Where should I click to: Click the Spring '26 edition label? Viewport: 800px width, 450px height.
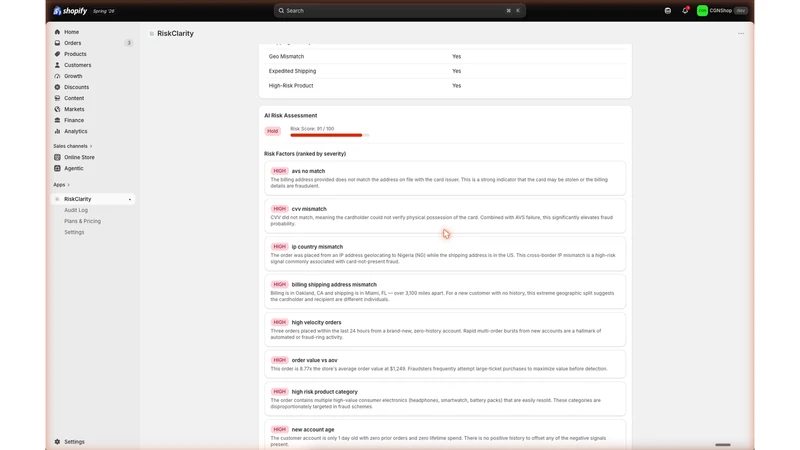[104, 11]
